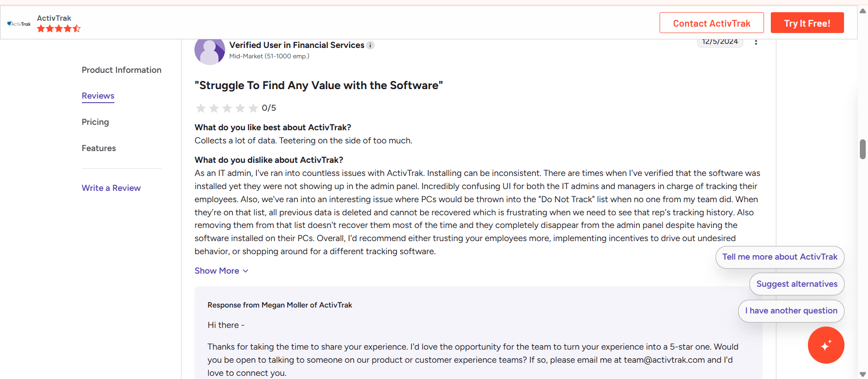
Task: Click "Response from Megan Moller of ActivTrak" text
Action: (280, 305)
